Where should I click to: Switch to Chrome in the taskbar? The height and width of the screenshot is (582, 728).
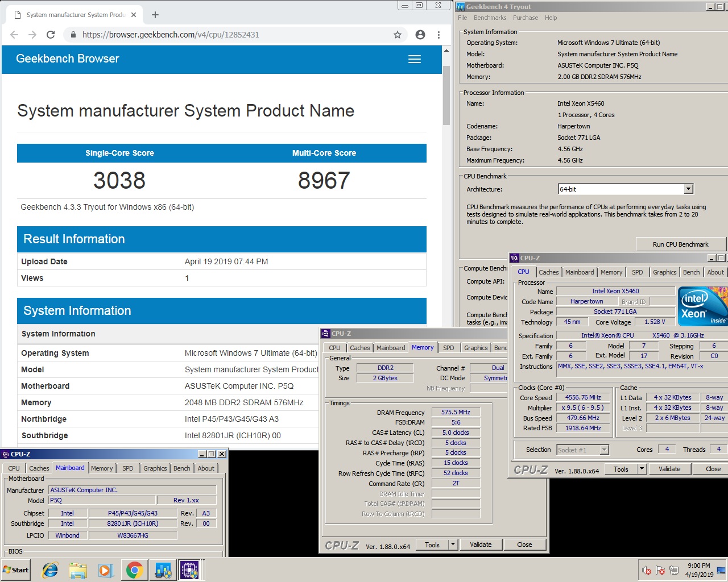[135, 570]
